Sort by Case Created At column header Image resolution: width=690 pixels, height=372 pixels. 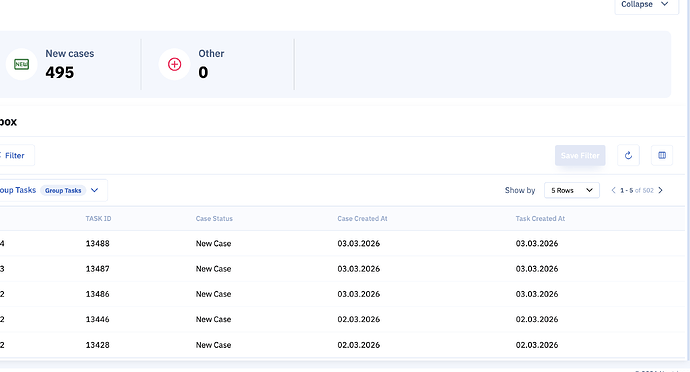363,218
